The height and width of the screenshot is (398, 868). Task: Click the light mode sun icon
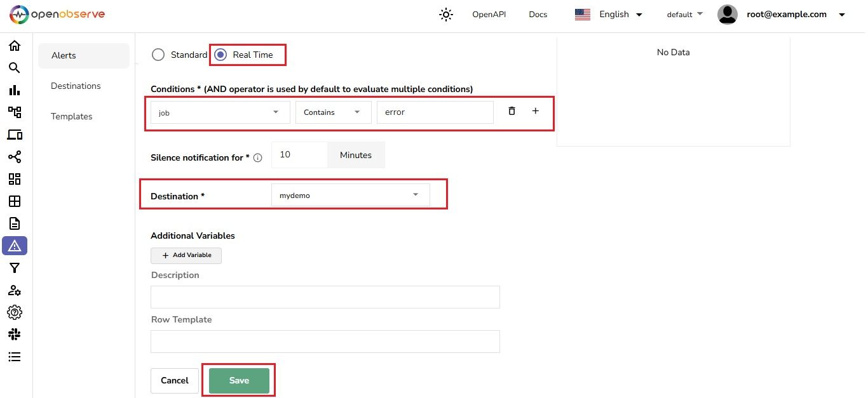click(x=445, y=14)
